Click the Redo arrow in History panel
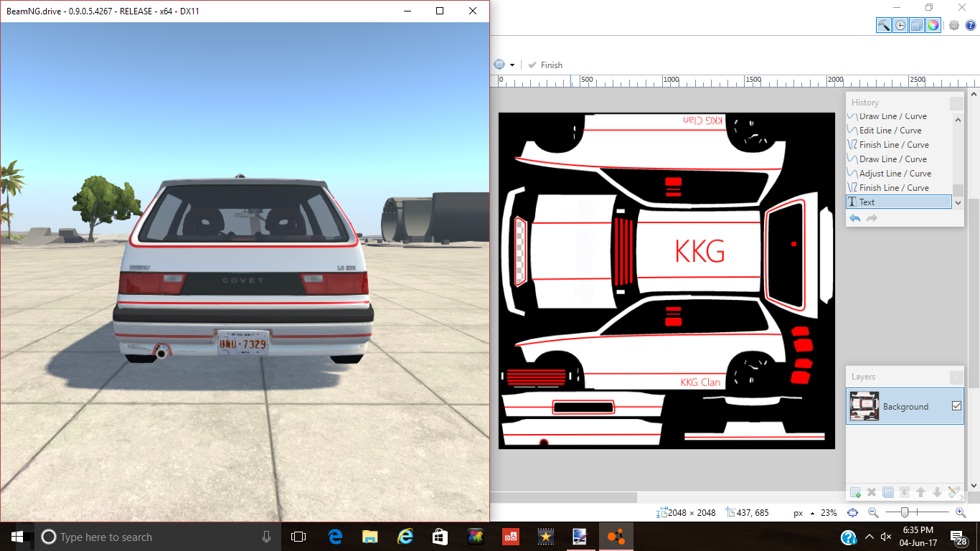The image size is (980, 551). [872, 218]
